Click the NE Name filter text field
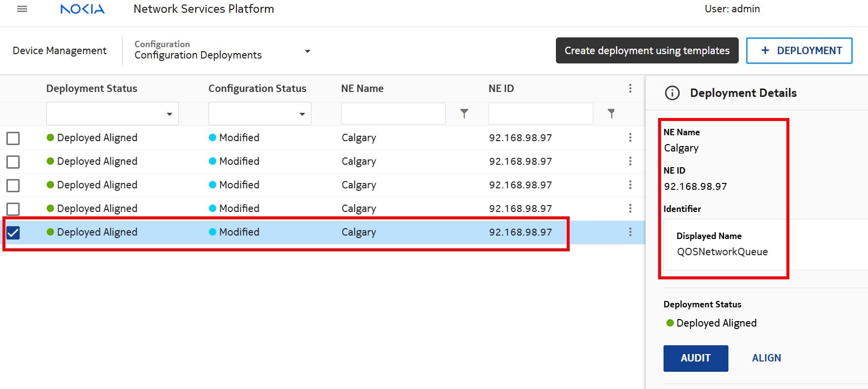This screenshot has width=868, height=389. [x=393, y=114]
